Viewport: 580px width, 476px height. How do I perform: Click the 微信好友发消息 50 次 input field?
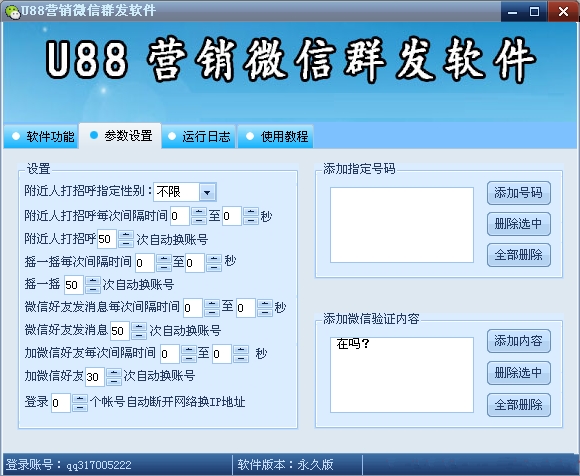120,331
